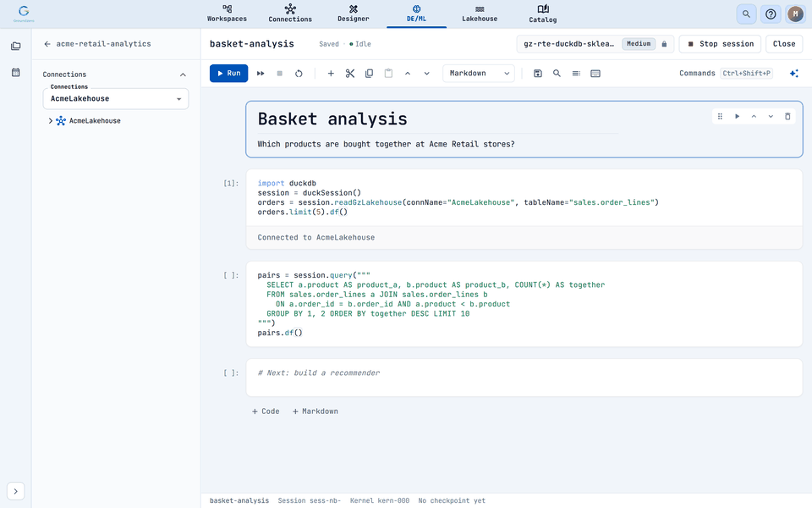Expand the collapsed left sidebar
The width and height of the screenshot is (812, 508).
15,491
